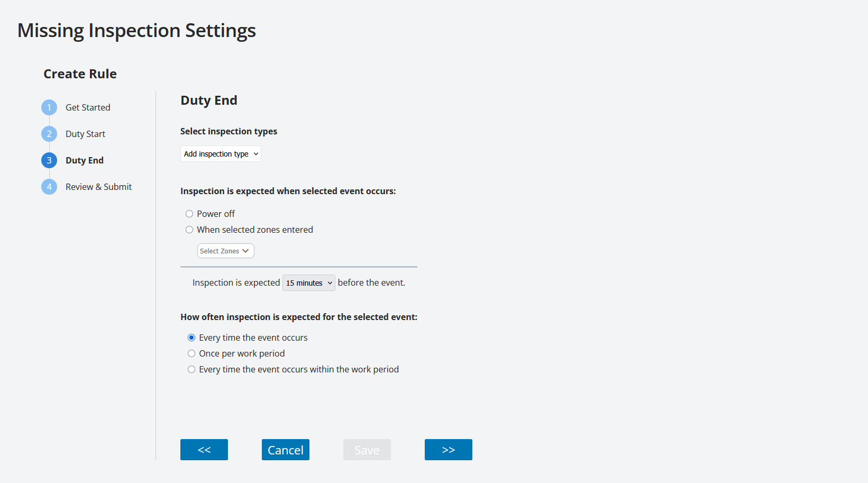Click the step 1 circle indicator
The width and height of the screenshot is (868, 483).
click(49, 107)
